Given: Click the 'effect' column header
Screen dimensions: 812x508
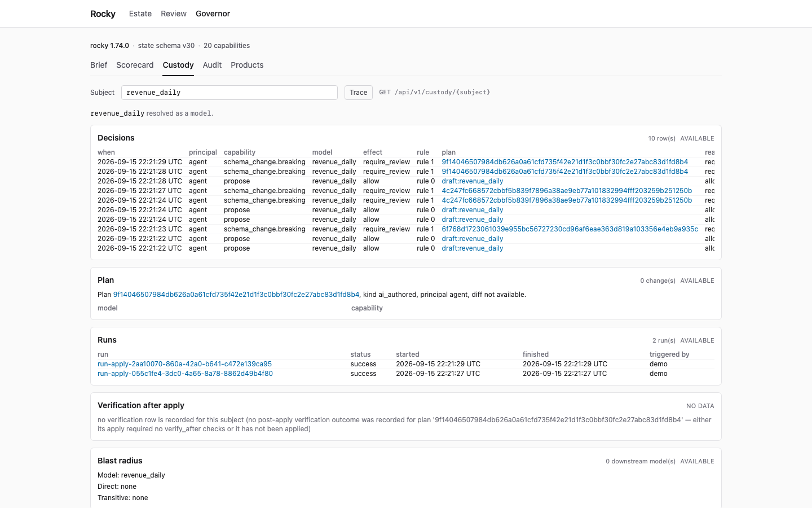Looking at the screenshot, I should [373, 152].
